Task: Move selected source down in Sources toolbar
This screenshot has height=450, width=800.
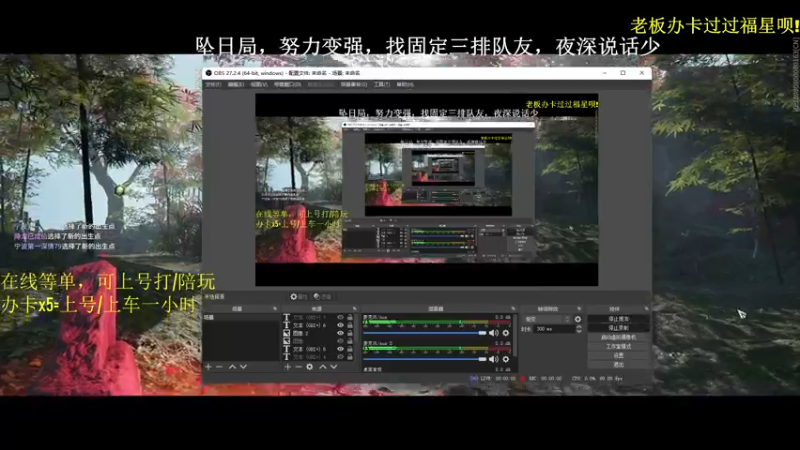Action: [x=334, y=367]
